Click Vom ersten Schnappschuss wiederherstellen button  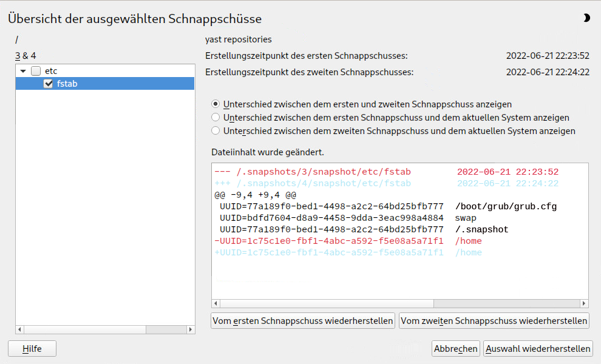(303, 320)
